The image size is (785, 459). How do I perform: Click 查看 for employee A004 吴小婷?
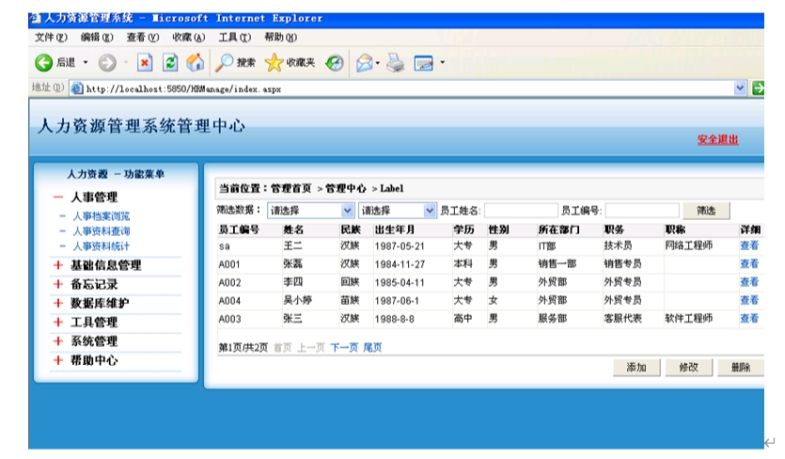[x=749, y=300]
